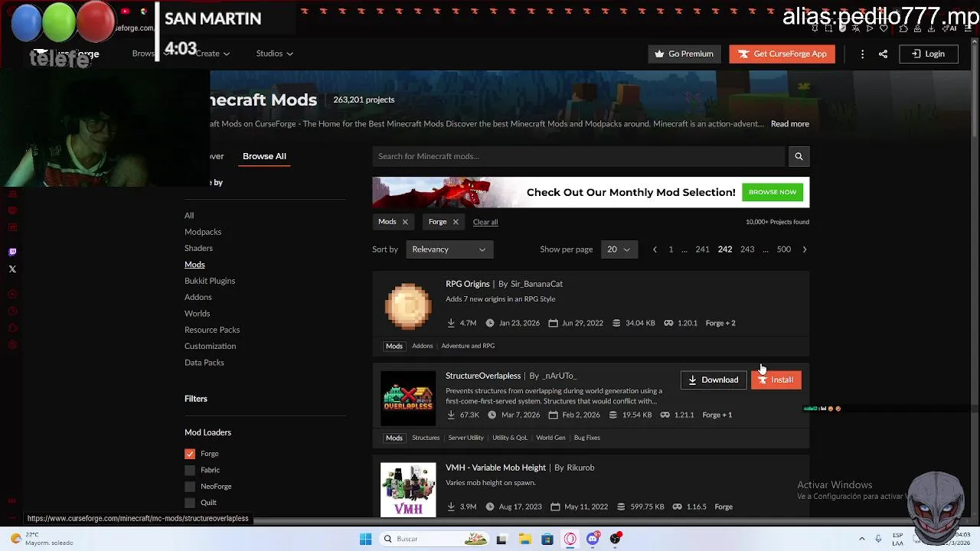Select Mods category in sidebar
Screen dimensions: 980x551
[194, 265]
